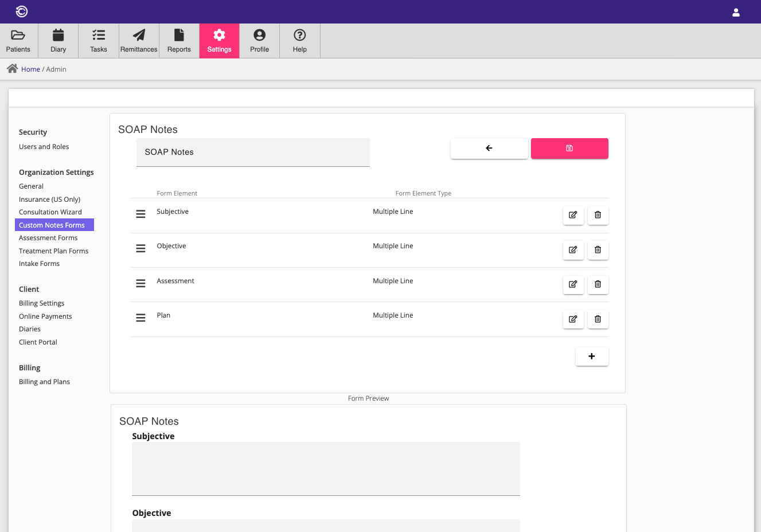Open Users and Roles settings

pos(44,146)
